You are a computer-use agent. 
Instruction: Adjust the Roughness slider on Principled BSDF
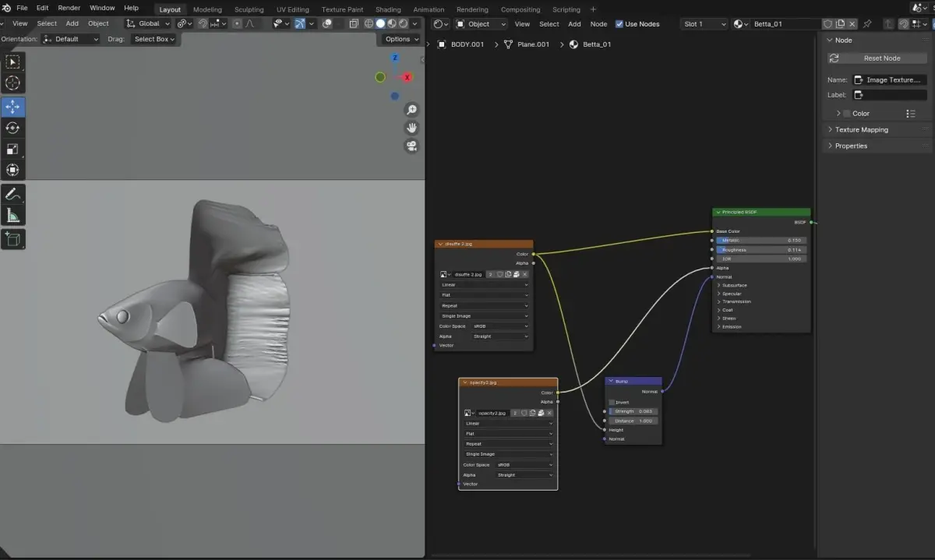761,250
